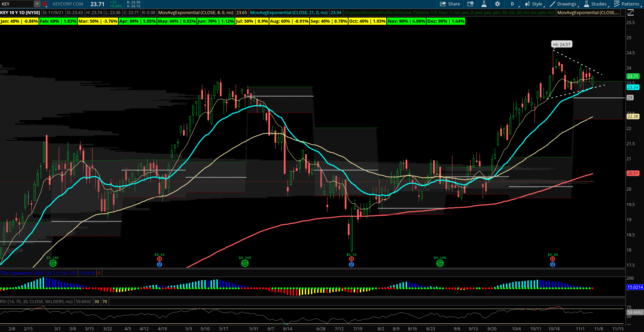The width and height of the screenshot is (644, 332).
Task: Click the R: 0.38 range value
Action: pyautogui.click(x=149, y=12)
